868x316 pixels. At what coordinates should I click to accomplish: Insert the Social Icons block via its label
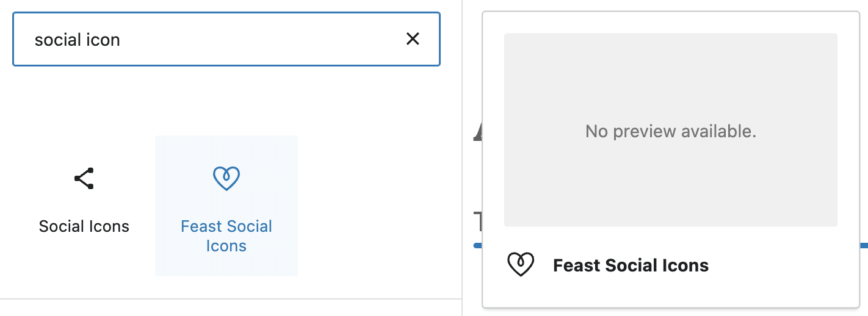point(84,226)
